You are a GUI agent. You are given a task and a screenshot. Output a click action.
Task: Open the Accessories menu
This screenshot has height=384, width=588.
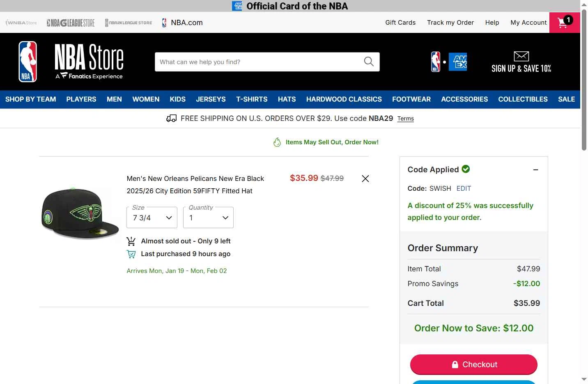click(x=464, y=99)
